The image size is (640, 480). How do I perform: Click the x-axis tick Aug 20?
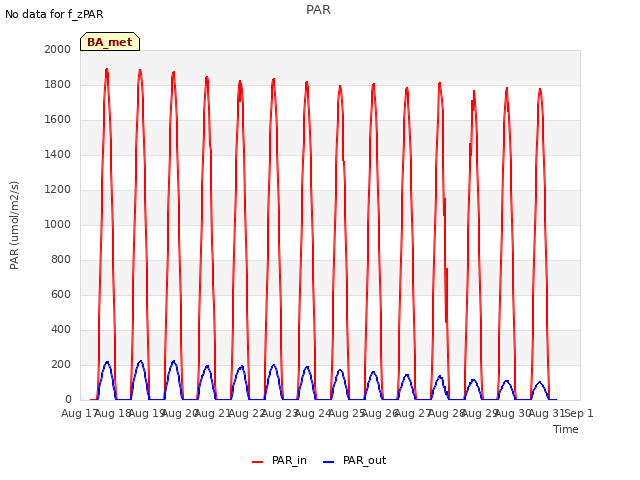coord(180,413)
